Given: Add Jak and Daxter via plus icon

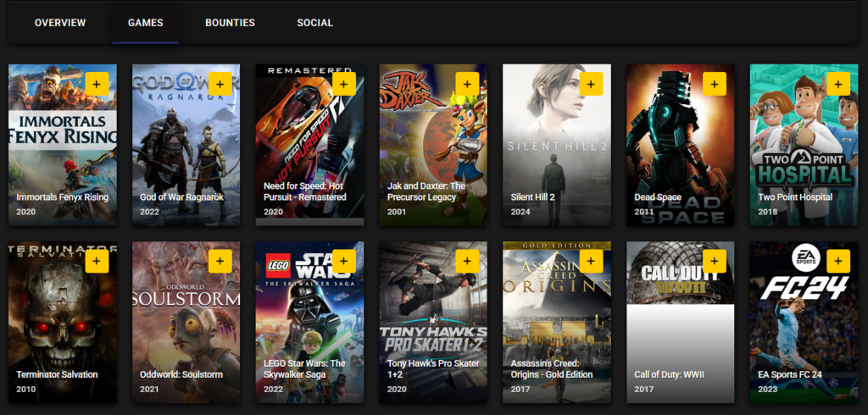Looking at the screenshot, I should click(x=467, y=84).
